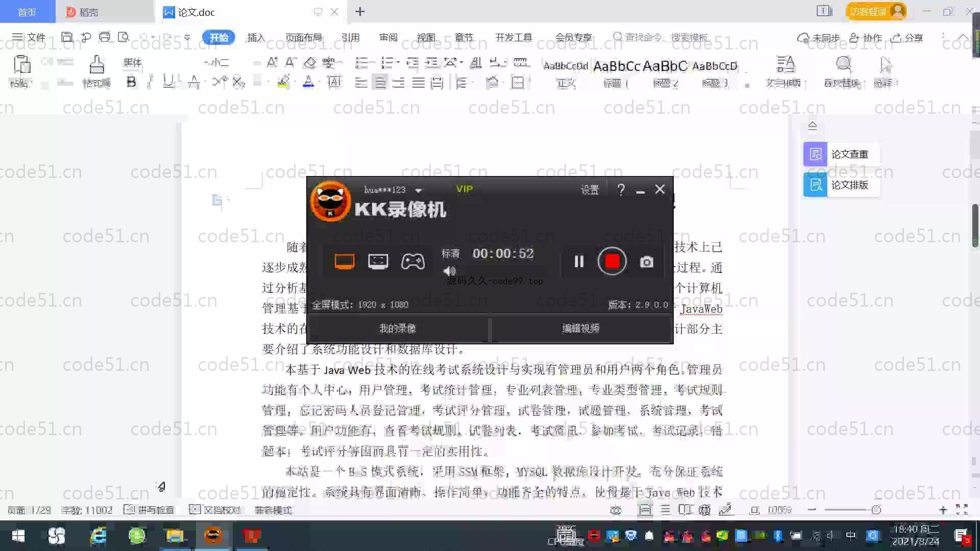Align paragraph right
The image size is (980, 551).
pos(399,83)
